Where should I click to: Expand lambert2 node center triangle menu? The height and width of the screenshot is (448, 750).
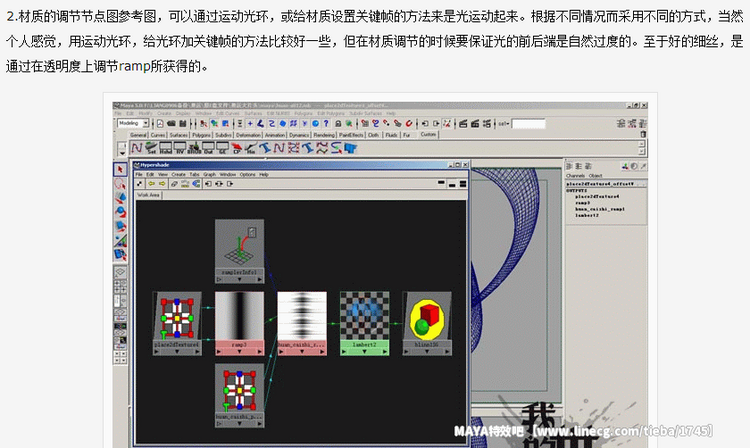(364, 351)
